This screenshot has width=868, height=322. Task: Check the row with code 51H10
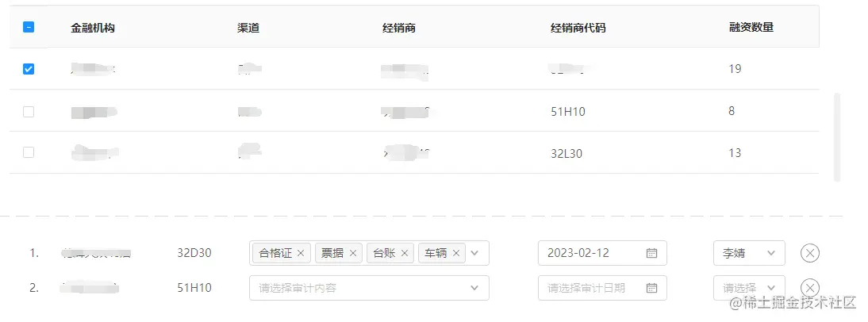click(29, 112)
